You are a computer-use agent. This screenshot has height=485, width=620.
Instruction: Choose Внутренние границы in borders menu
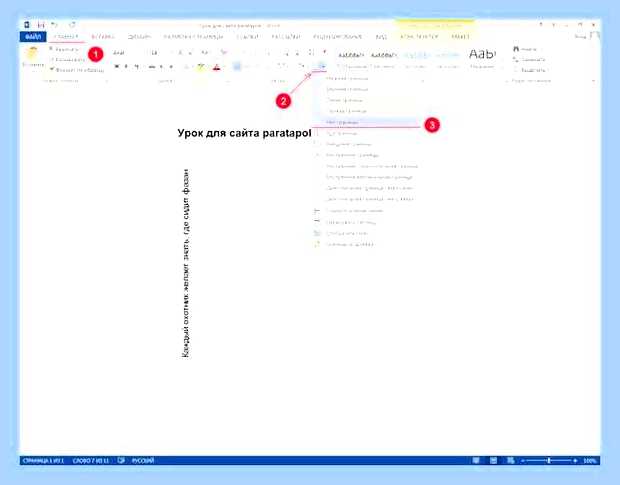366,155
